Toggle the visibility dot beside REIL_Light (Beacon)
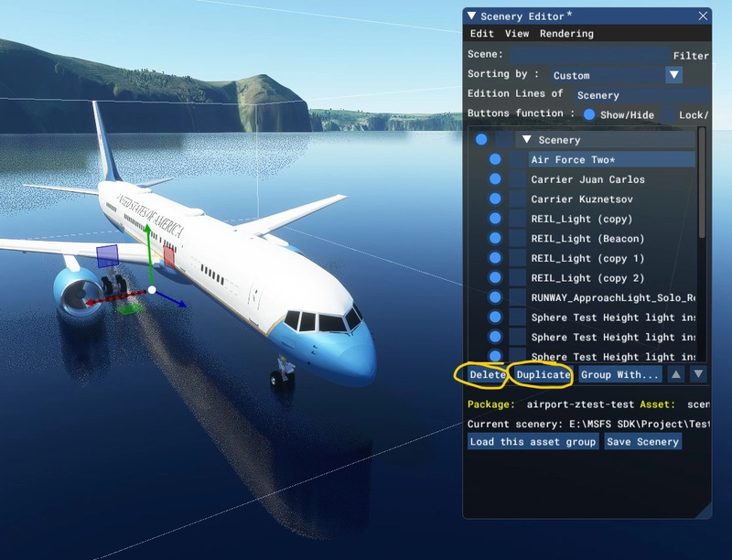The height and width of the screenshot is (560, 732). coord(494,239)
